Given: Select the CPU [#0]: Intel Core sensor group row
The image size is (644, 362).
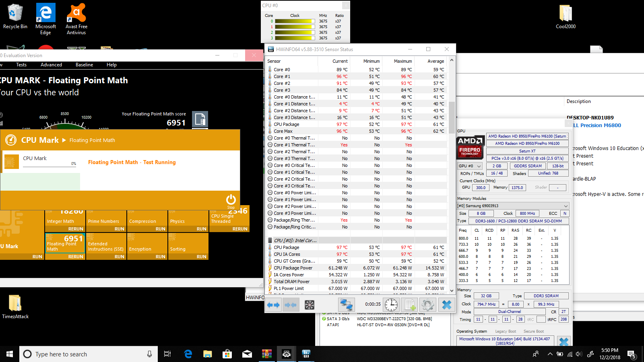Looking at the screenshot, I should coord(357,241).
